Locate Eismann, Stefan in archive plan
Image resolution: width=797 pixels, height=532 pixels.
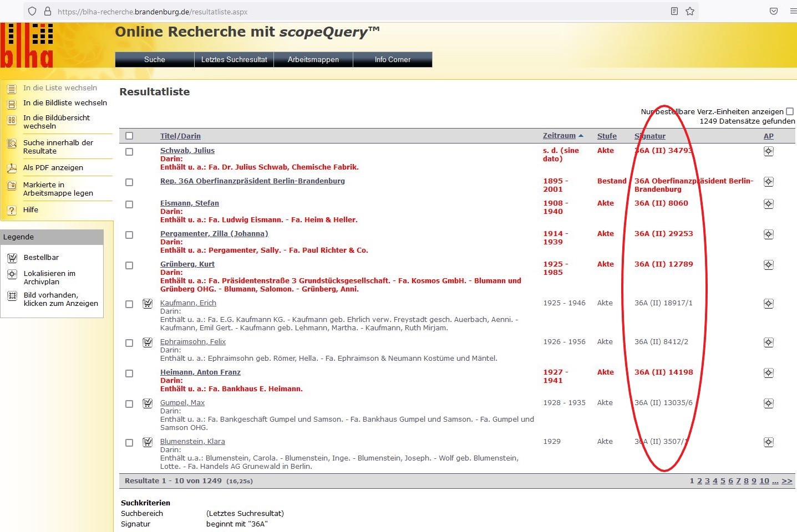[768, 204]
